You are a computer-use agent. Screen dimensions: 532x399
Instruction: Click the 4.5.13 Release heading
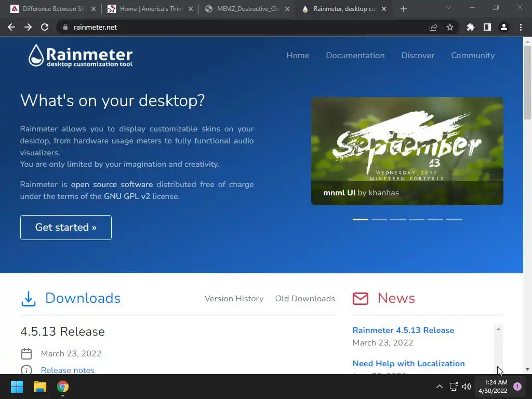(62, 331)
